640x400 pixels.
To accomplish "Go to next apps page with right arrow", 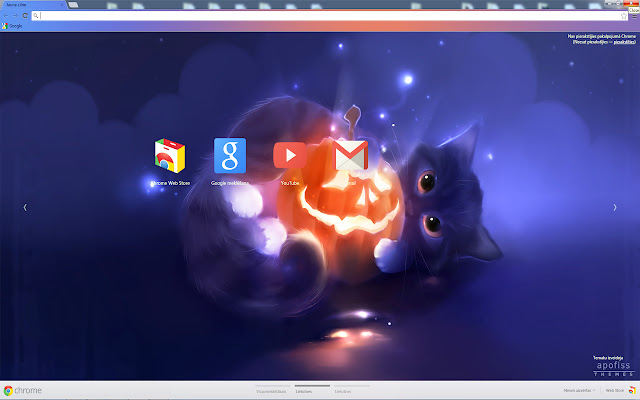I will pyautogui.click(x=615, y=207).
